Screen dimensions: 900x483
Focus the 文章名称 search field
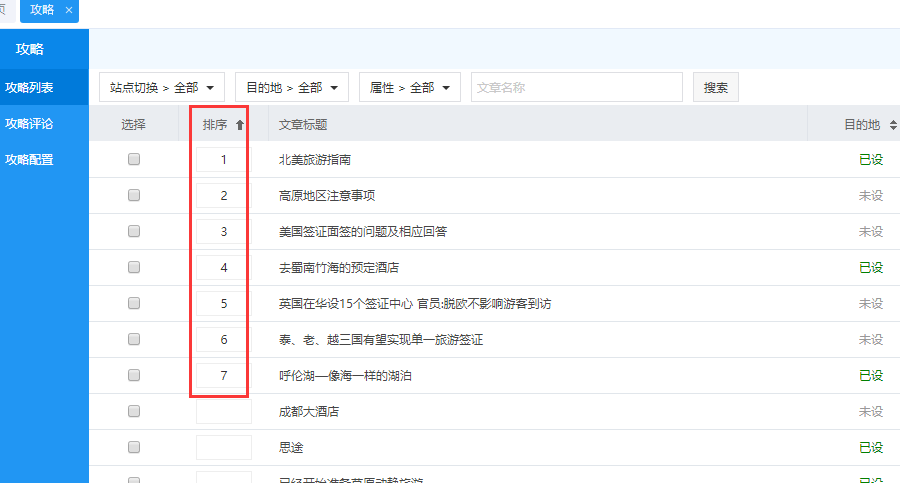tap(576, 88)
